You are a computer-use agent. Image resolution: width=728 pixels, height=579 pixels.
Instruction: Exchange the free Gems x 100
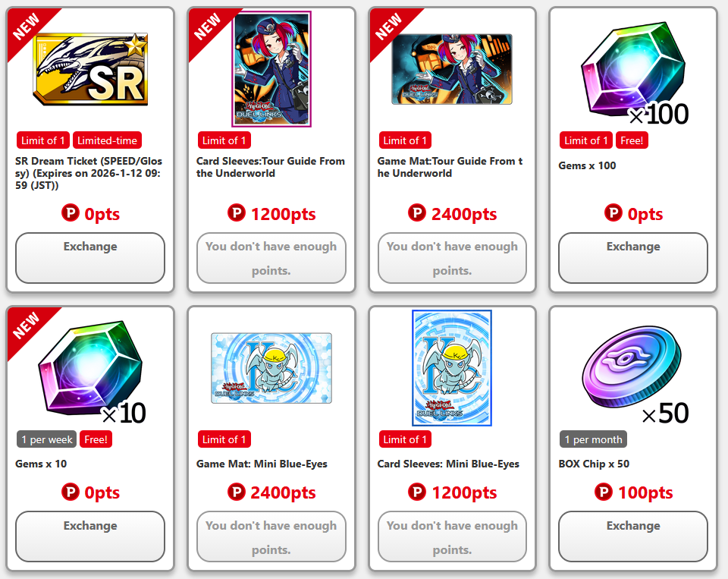click(633, 258)
